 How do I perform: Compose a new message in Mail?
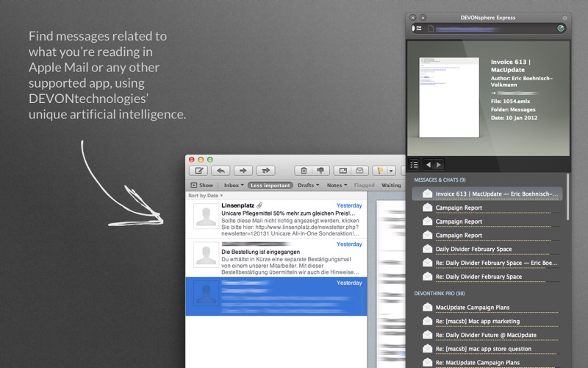(x=198, y=171)
